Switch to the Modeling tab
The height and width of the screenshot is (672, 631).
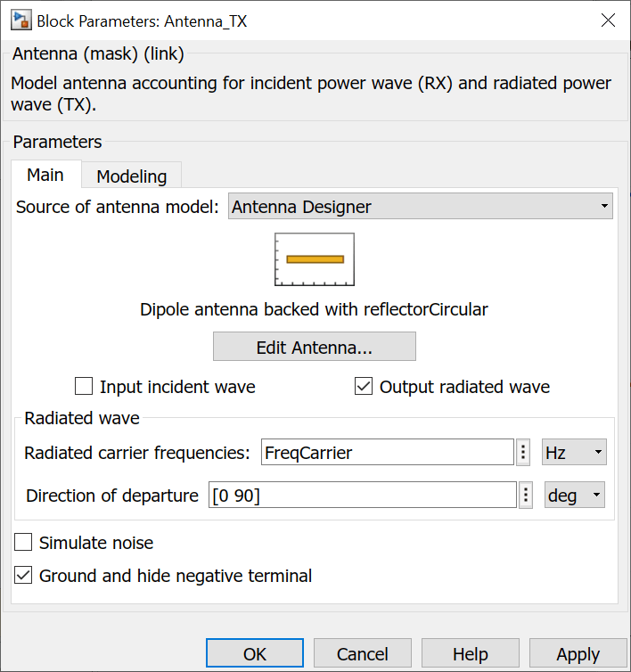tap(131, 176)
